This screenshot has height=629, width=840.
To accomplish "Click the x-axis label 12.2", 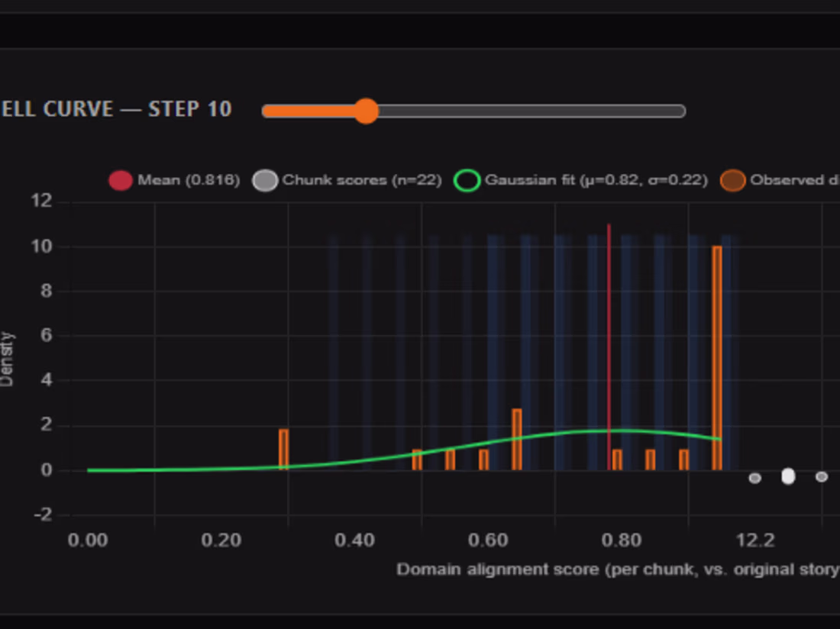I will pos(755,540).
